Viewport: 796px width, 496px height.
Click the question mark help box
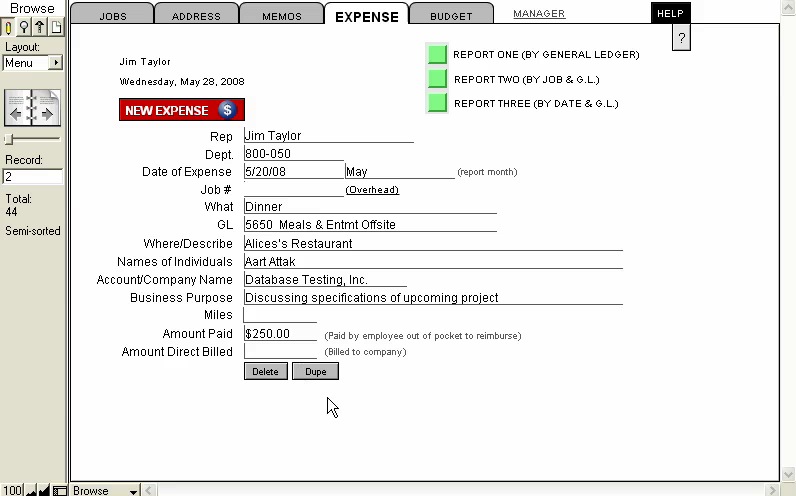pos(681,38)
